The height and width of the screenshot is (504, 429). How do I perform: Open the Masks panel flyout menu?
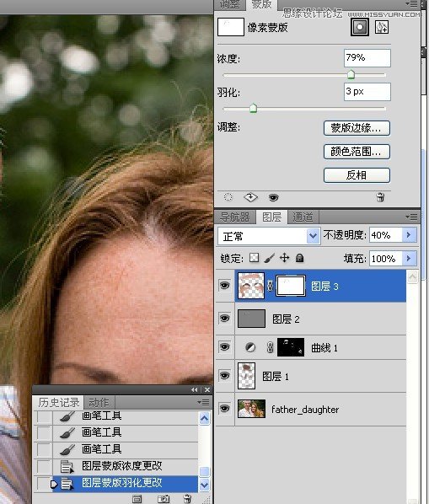[x=411, y=4]
